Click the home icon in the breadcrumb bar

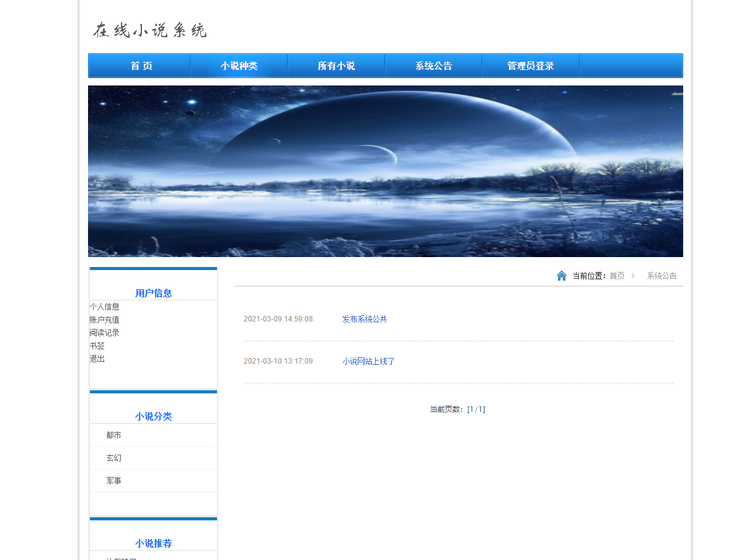(561, 275)
